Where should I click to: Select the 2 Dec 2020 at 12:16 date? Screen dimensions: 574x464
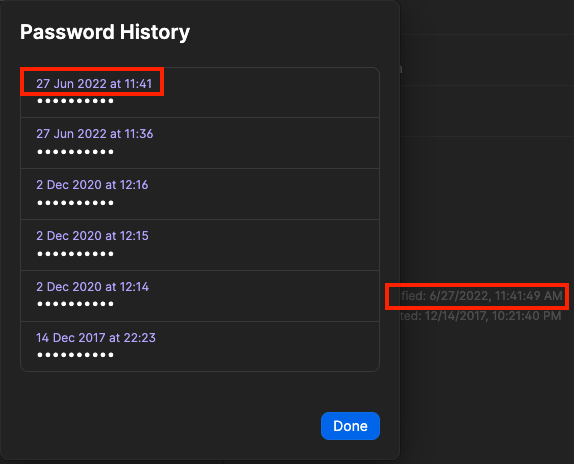[x=92, y=185]
